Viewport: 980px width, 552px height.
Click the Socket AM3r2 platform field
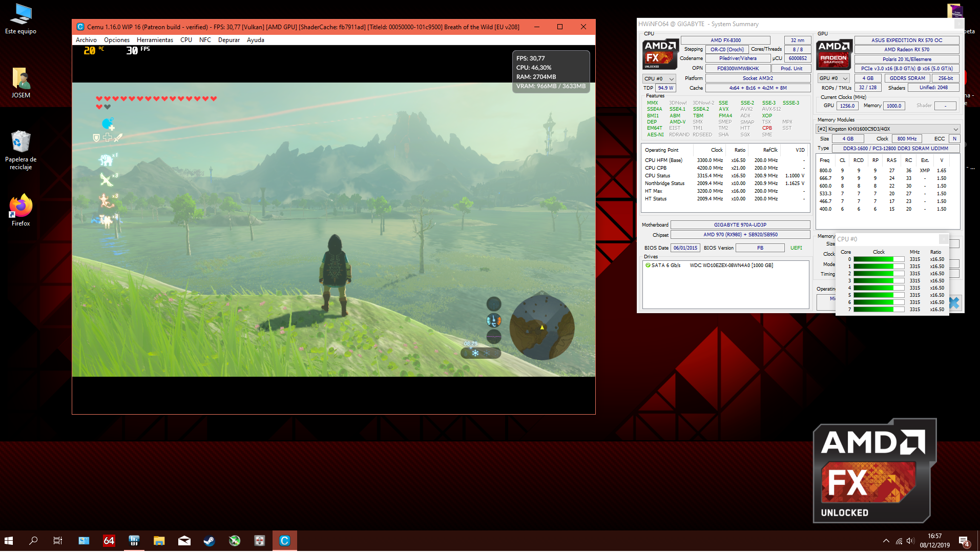pos(757,78)
